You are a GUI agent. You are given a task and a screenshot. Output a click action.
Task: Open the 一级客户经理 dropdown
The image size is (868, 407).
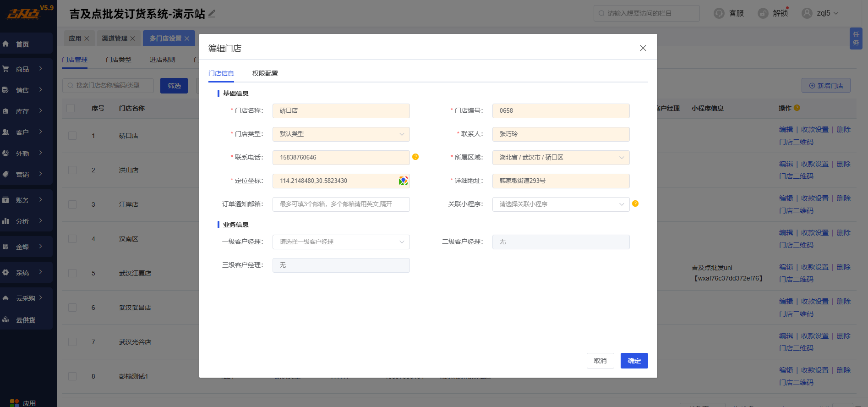(x=341, y=242)
